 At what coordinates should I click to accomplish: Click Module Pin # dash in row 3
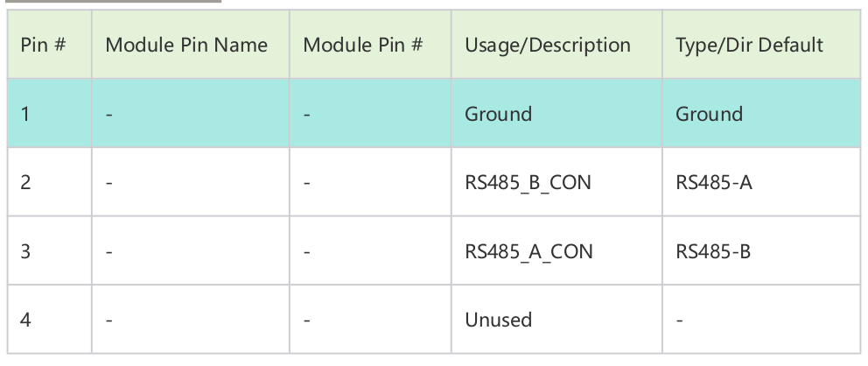[x=307, y=251]
